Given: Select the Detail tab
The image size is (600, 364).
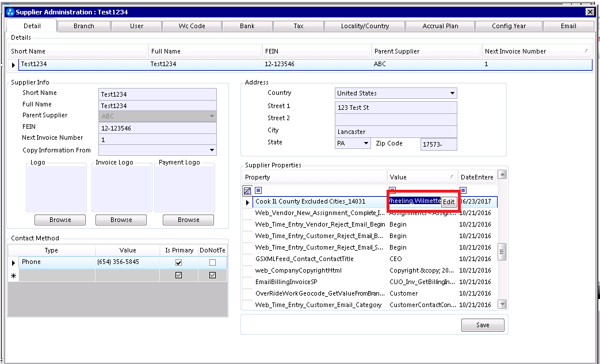Looking at the screenshot, I should pyautogui.click(x=32, y=26).
